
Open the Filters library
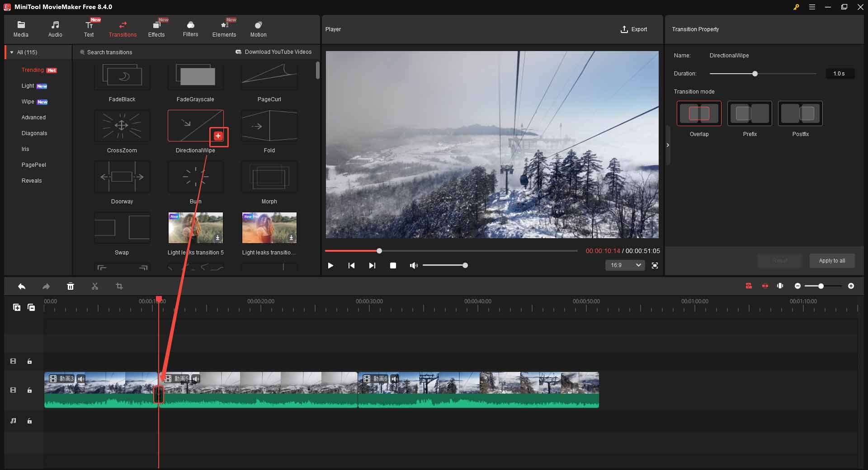point(190,28)
